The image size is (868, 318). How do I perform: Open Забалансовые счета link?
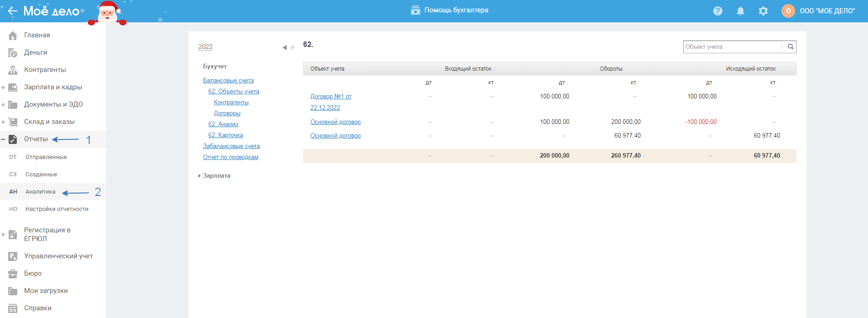[x=231, y=146]
